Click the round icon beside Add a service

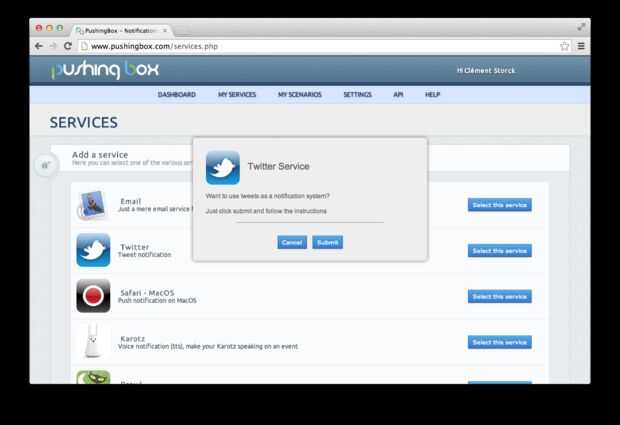[46, 164]
